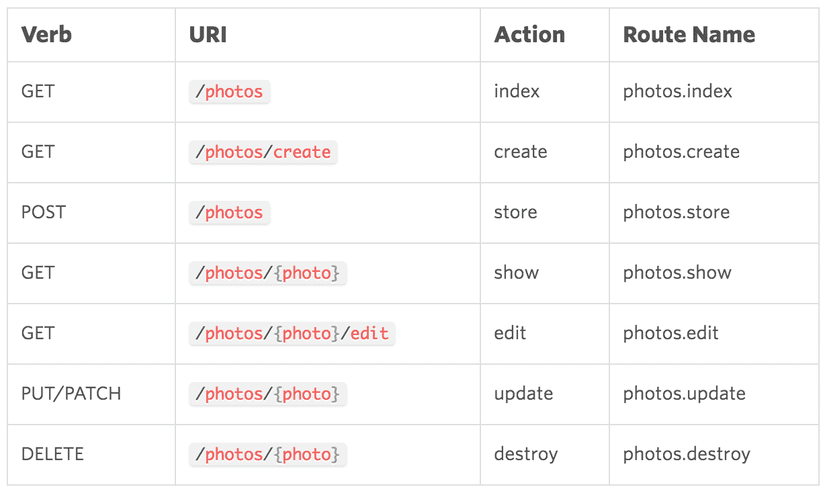Click the /photos/{photo}/edit URI code
The width and height of the screenshot is (825, 493).
(292, 333)
